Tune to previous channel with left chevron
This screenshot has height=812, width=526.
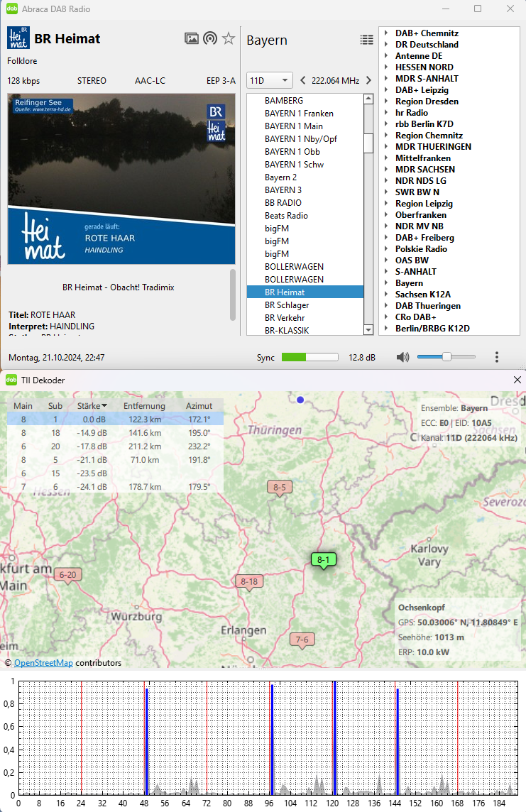pos(303,80)
